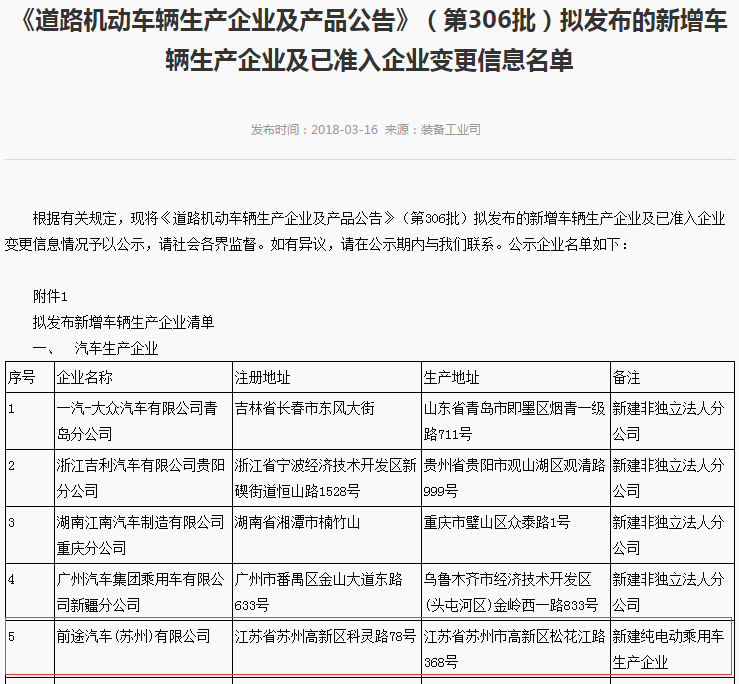The image size is (739, 684).
Task: Click the cell 浙江省宁波经济技术开发区新碶街道恒山路1528号
Action: coord(327,478)
